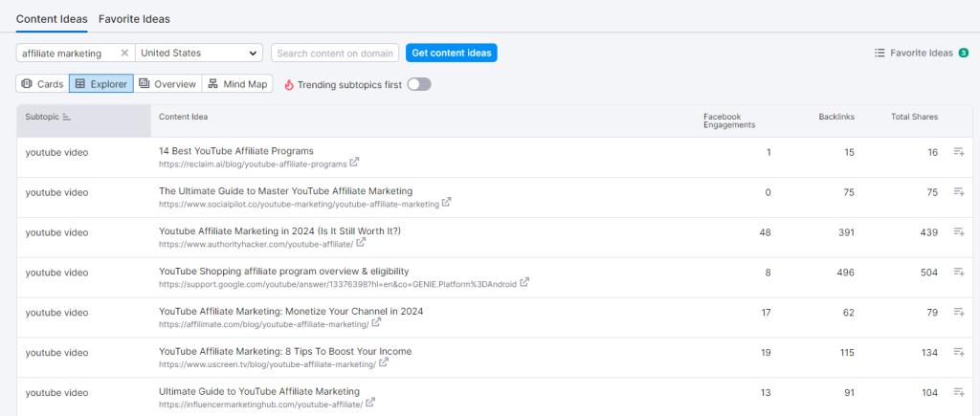Click total shares value 104
Image resolution: width=980 pixels, height=416 pixels.
point(928,392)
